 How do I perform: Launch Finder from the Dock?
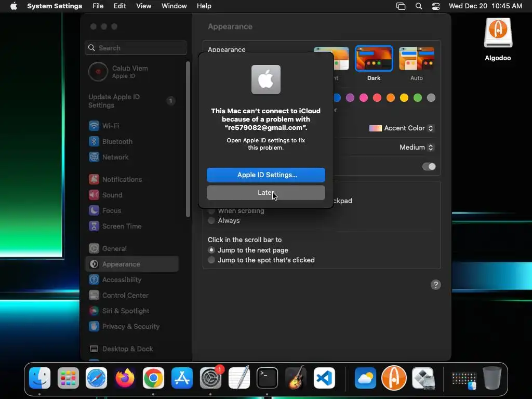pos(39,378)
